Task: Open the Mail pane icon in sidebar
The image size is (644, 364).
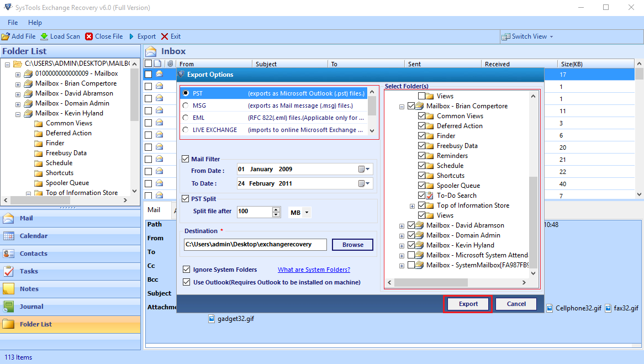Action: (9, 218)
